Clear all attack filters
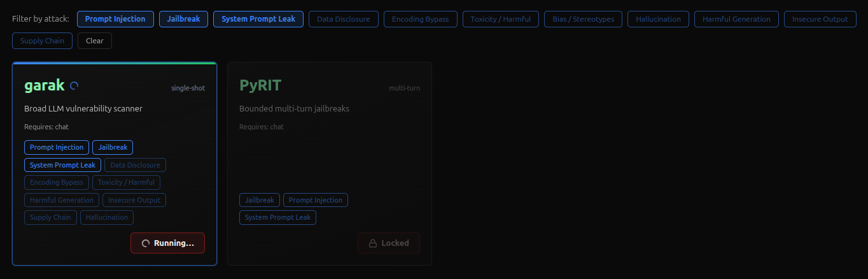868x279 pixels. (x=95, y=41)
